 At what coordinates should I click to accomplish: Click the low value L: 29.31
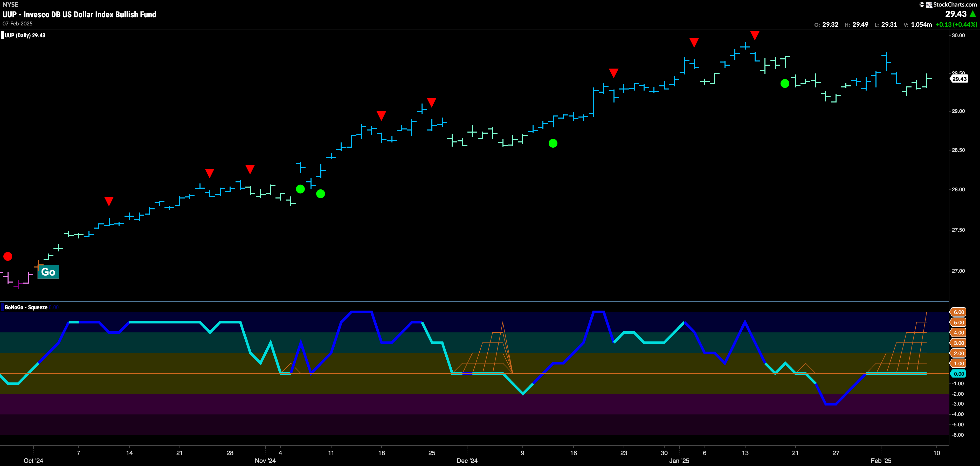[x=886, y=24]
